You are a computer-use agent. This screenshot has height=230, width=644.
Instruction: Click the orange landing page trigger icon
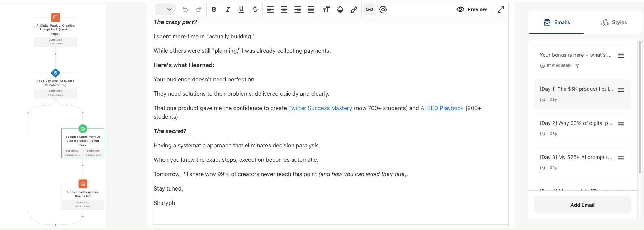click(55, 17)
